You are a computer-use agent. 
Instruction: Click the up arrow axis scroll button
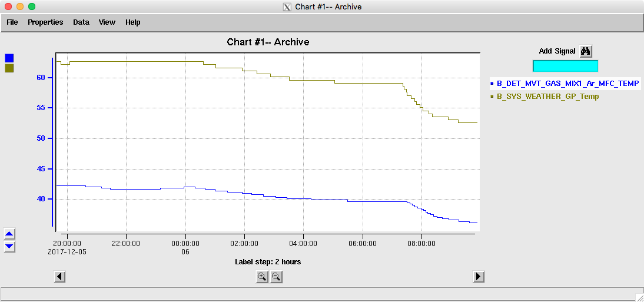tap(9, 234)
